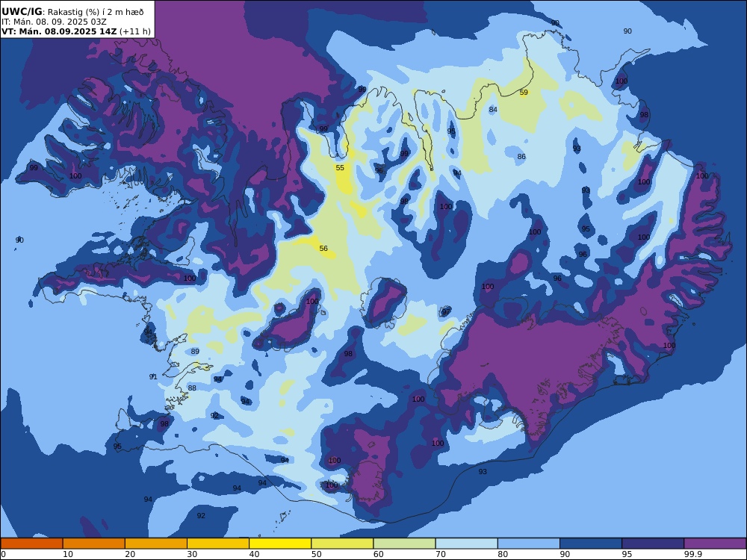
Task: Click the humidity value '56' on the map
Action: coord(323,248)
